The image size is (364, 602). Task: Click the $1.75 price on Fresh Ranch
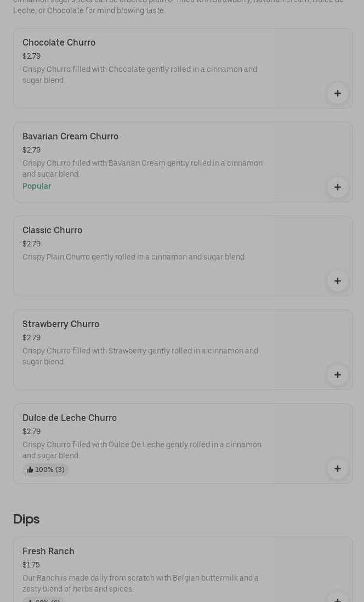[x=31, y=565]
